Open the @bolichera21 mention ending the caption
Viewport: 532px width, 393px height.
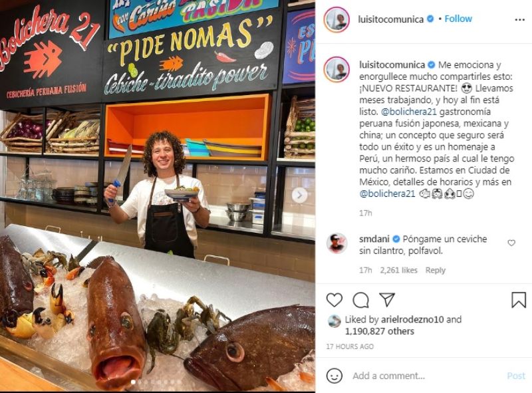[387, 194]
